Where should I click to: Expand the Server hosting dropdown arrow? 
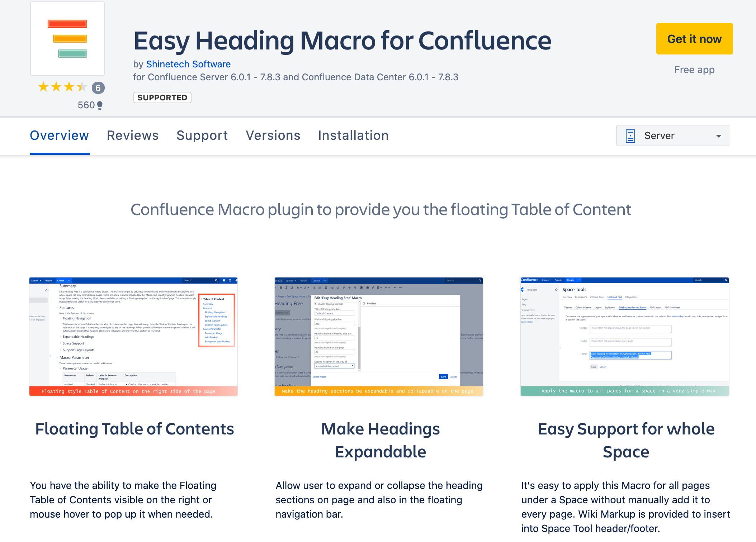718,136
